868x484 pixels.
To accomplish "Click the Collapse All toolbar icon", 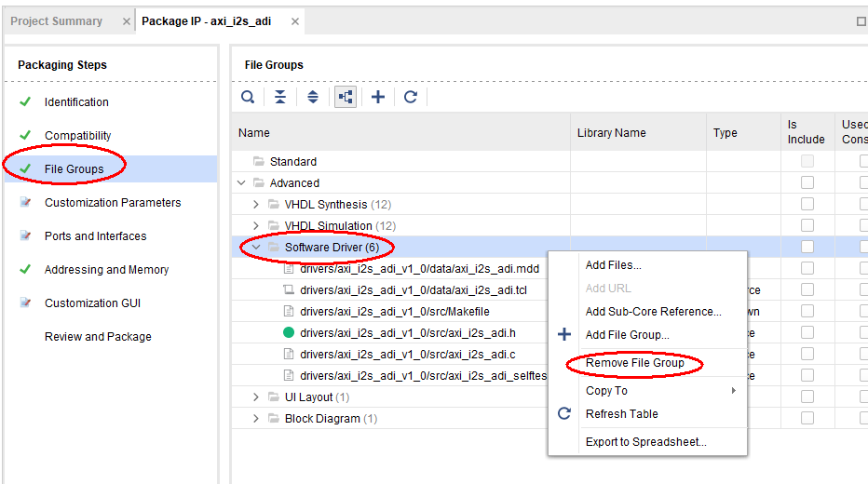I will pos(280,97).
